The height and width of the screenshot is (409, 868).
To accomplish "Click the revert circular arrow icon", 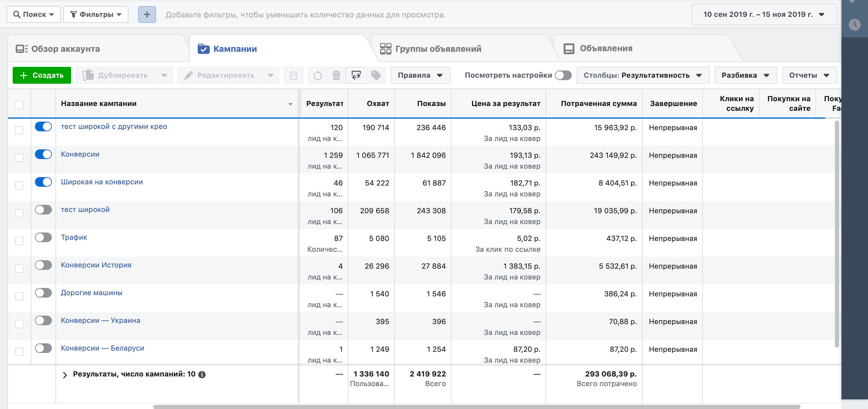I will [x=317, y=75].
